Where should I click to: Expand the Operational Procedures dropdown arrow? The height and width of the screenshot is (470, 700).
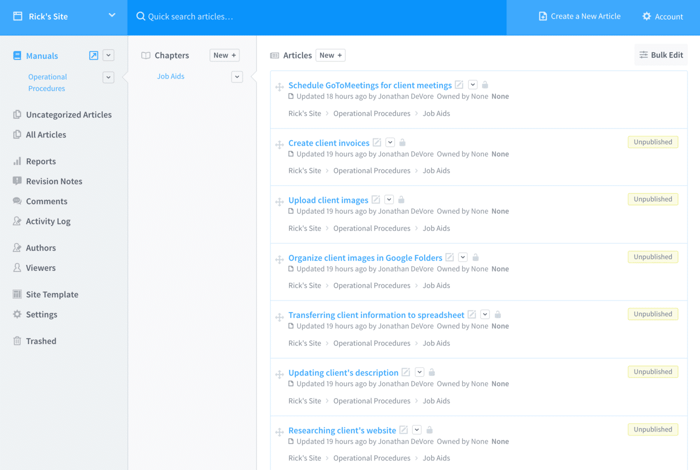[x=108, y=77]
